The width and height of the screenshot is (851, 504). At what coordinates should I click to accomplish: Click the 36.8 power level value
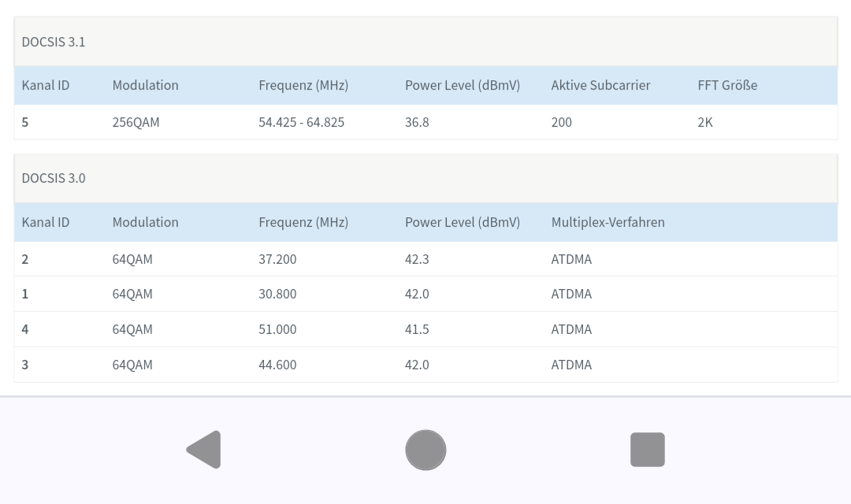click(x=417, y=122)
